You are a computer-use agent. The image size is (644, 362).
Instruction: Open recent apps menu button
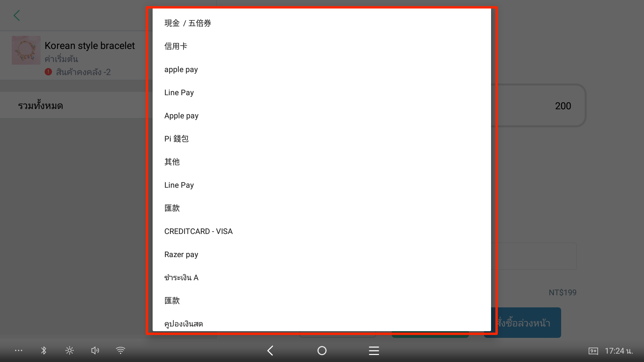coord(374,351)
